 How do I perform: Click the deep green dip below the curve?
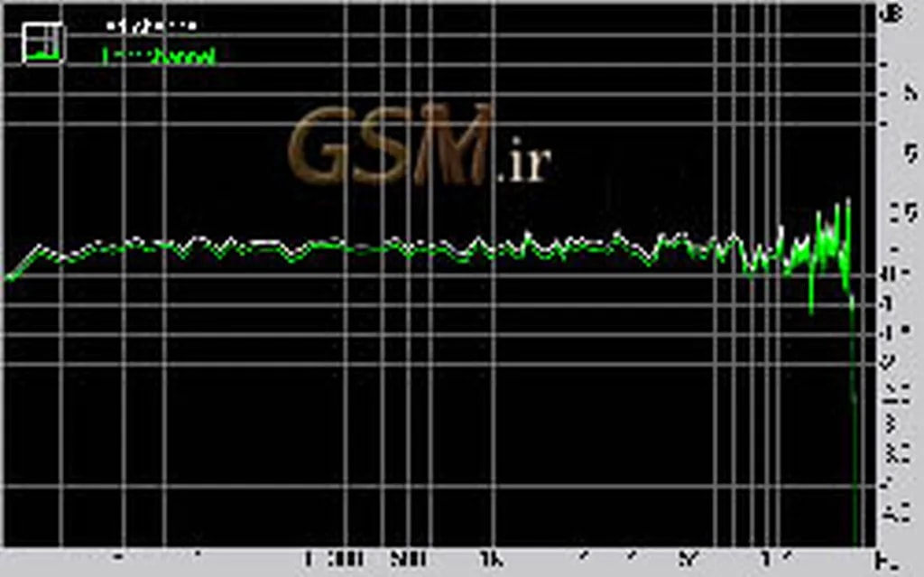pyautogui.click(x=810, y=305)
